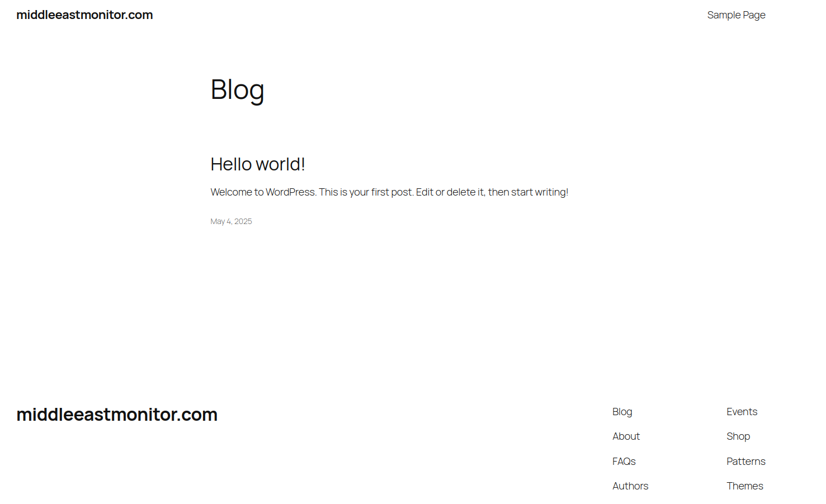Click the 'This is your first post.' sentence
Viewport: 826px width, 504px height.
pos(366,192)
